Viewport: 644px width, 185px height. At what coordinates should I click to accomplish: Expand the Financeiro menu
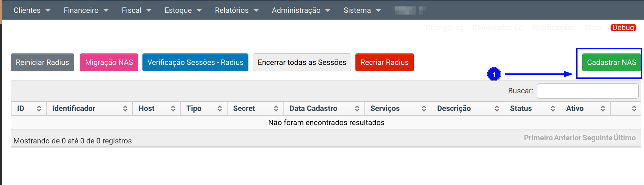[x=86, y=10]
